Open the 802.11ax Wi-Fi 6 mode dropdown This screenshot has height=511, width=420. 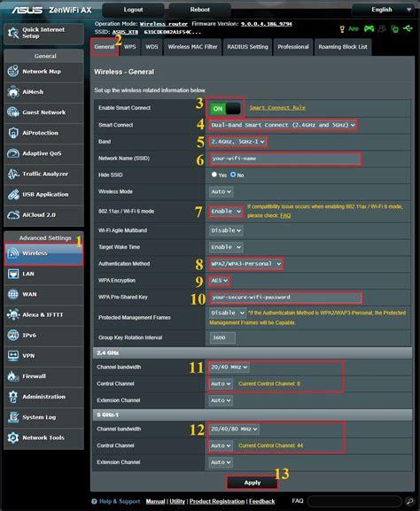[226, 212]
